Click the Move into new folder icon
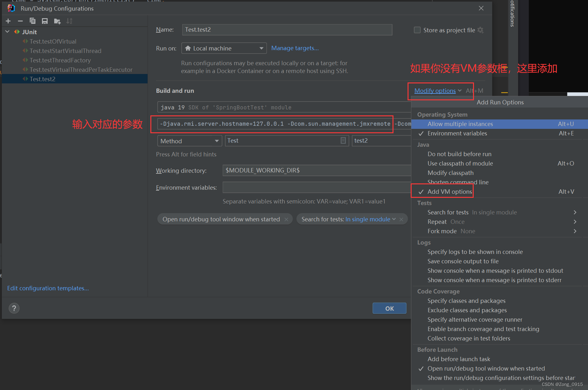The width and height of the screenshot is (588, 390). [x=57, y=21]
